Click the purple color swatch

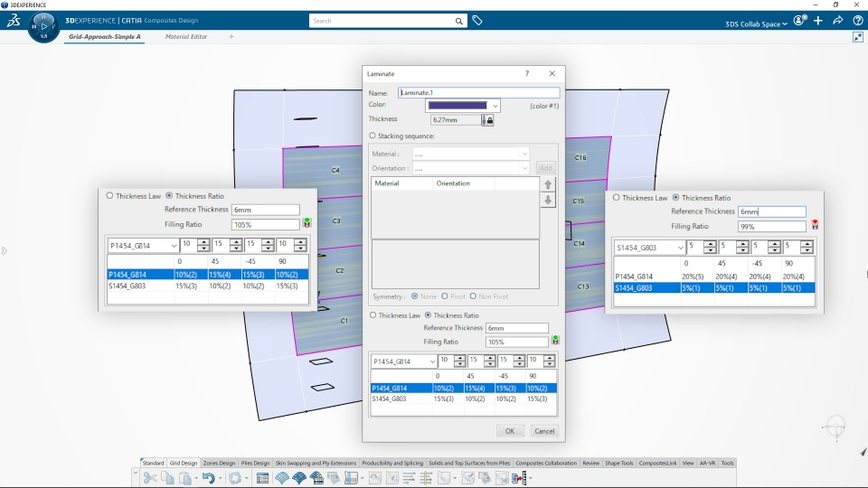click(x=458, y=106)
